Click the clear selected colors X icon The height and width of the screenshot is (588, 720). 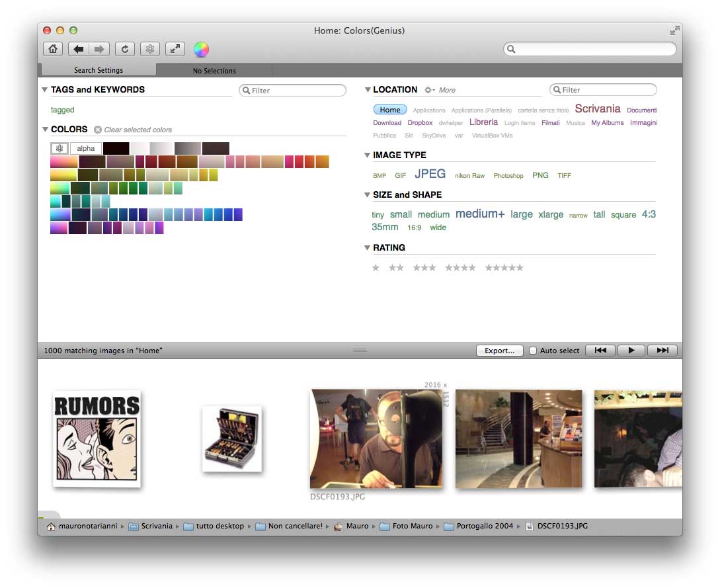coord(98,130)
